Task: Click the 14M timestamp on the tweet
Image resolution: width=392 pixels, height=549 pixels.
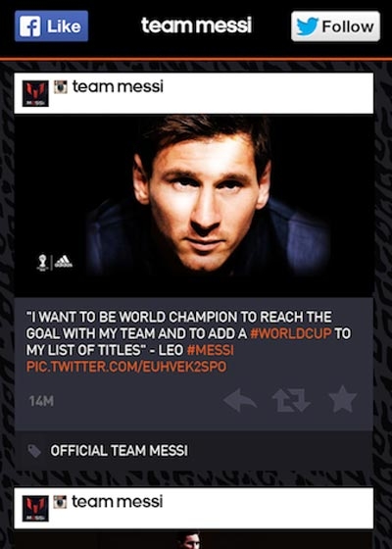Action: click(x=41, y=401)
